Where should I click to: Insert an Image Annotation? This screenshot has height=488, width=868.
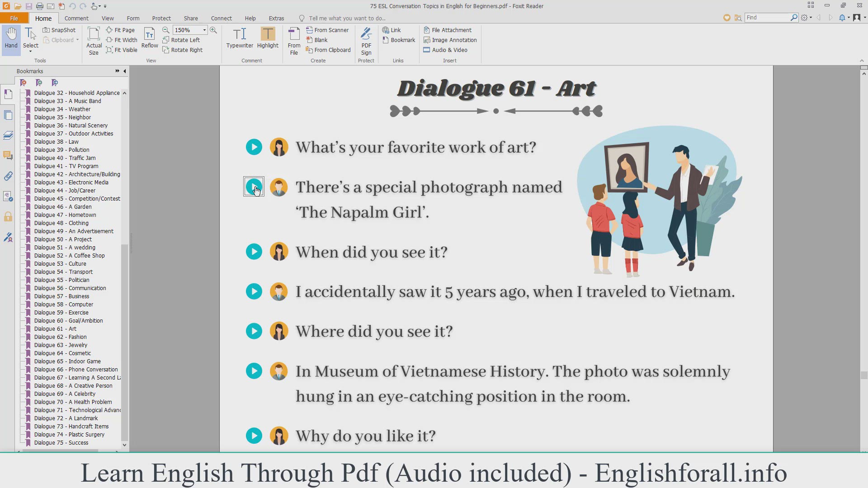pos(450,40)
